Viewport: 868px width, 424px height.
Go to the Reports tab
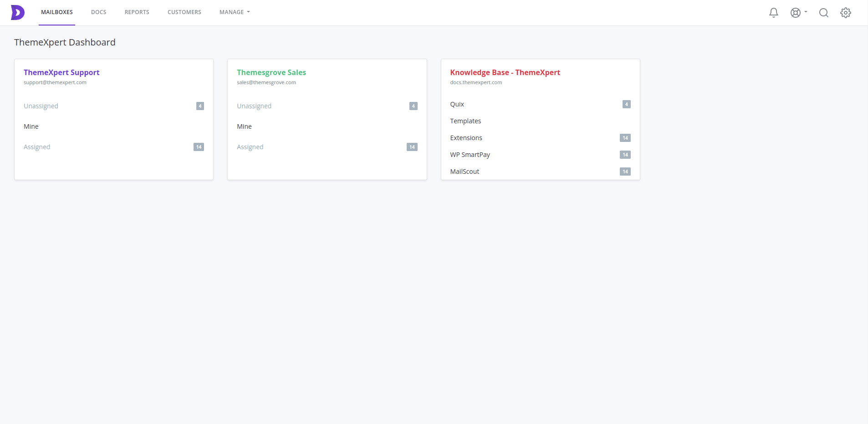[x=137, y=12]
